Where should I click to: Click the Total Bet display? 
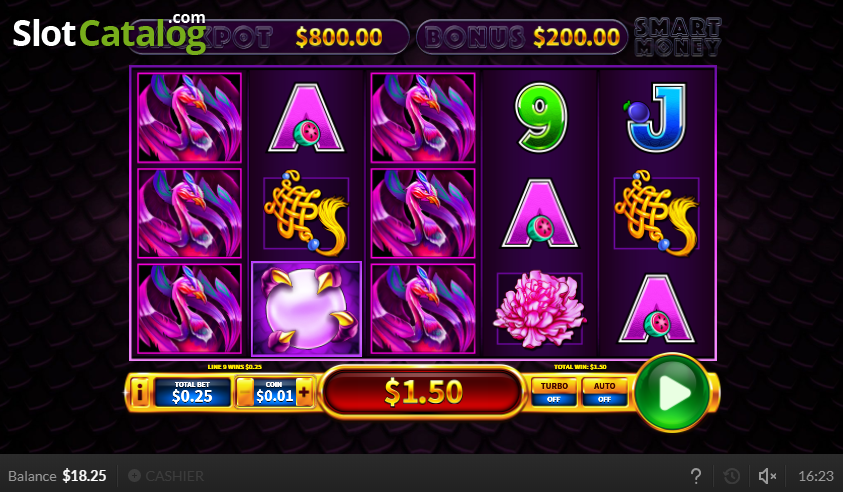point(192,392)
